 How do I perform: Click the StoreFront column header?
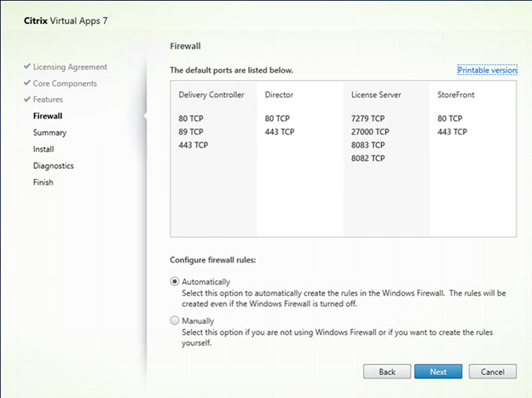[455, 95]
